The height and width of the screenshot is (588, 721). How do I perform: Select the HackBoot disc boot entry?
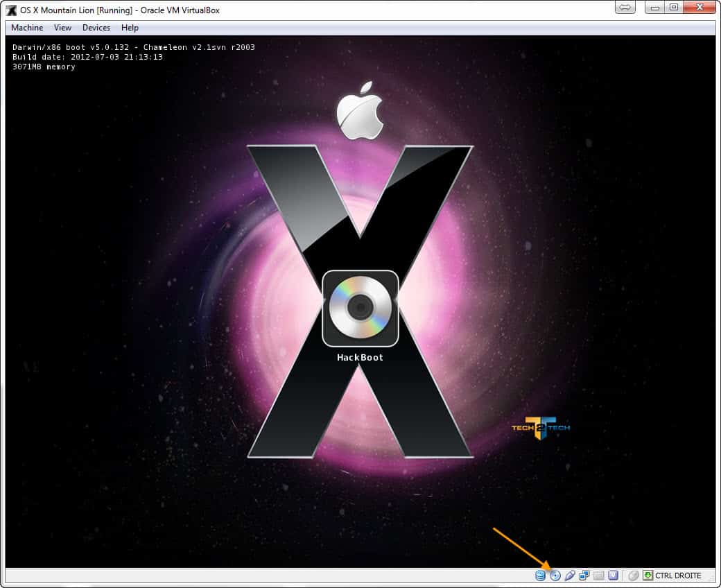pos(360,308)
